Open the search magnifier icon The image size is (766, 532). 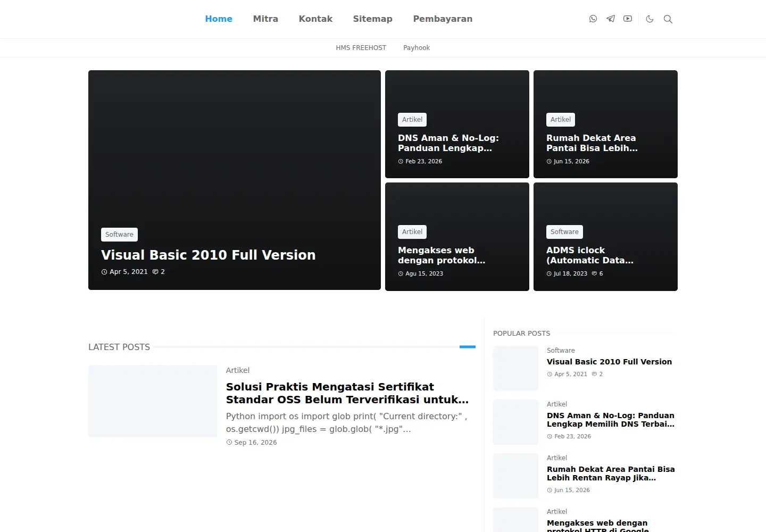pyautogui.click(x=668, y=19)
